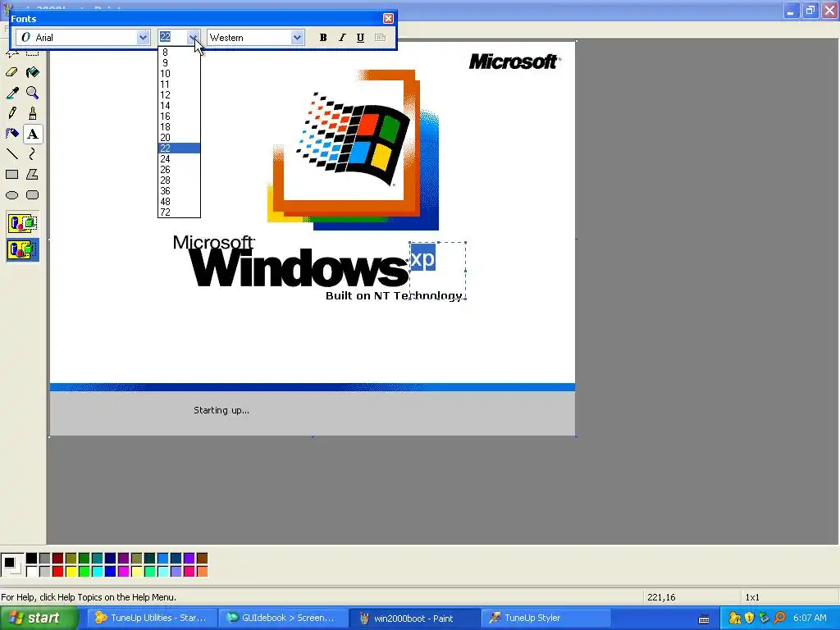Choose font size 8 from the list
This screenshot has height=630, width=840.
[x=179, y=52]
